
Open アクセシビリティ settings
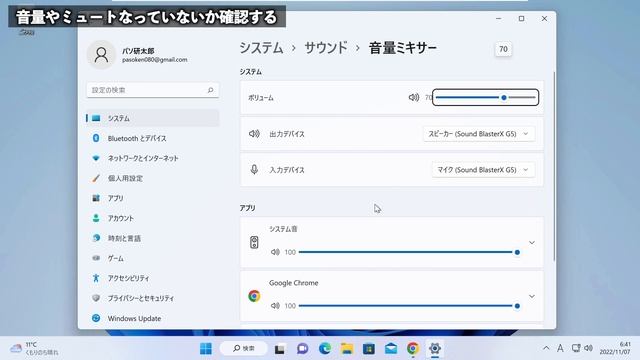click(x=153, y=278)
